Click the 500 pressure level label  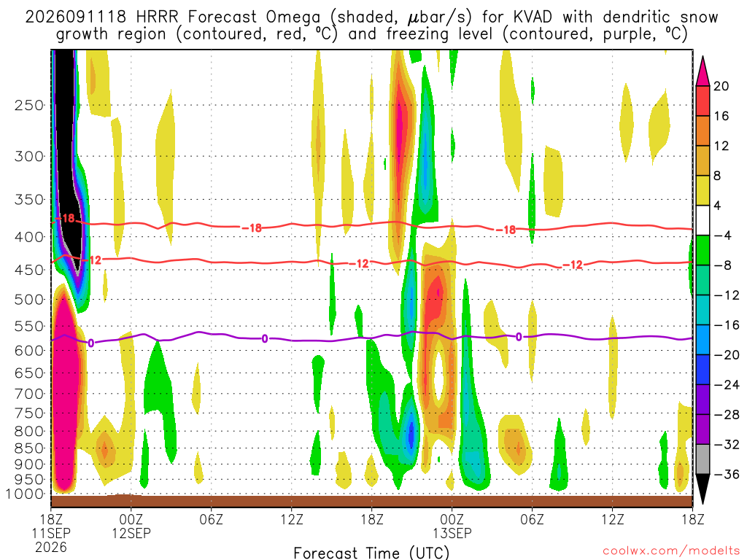point(29,300)
